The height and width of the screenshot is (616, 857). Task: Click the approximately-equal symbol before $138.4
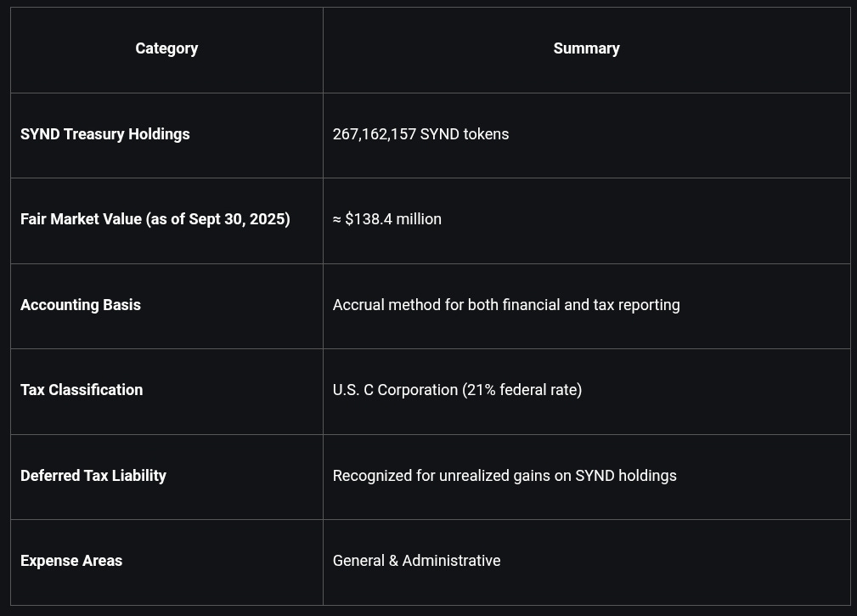337,219
